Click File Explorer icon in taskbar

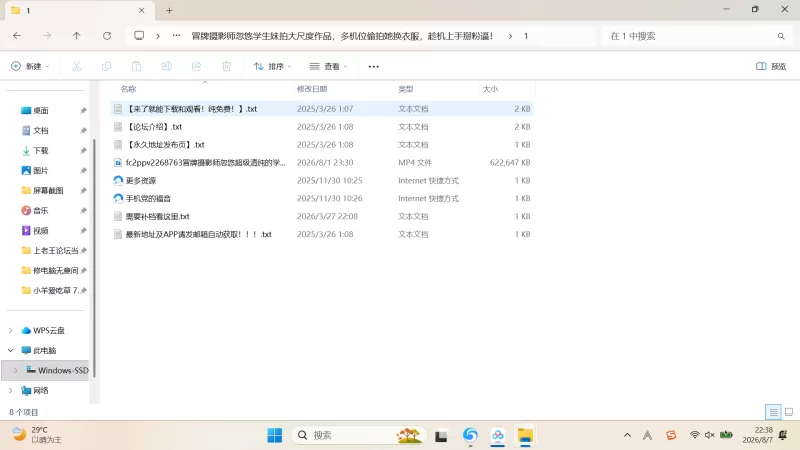click(525, 435)
